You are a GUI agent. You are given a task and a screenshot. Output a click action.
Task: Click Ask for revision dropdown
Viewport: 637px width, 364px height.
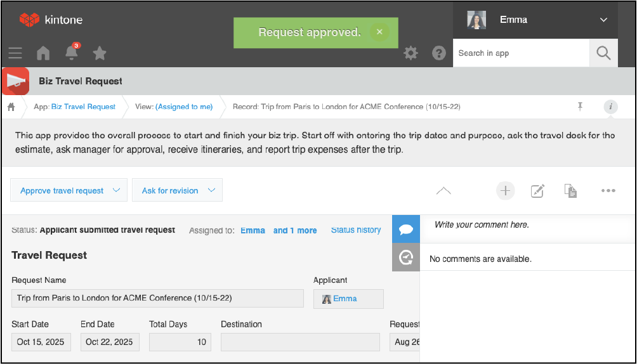pyautogui.click(x=177, y=190)
